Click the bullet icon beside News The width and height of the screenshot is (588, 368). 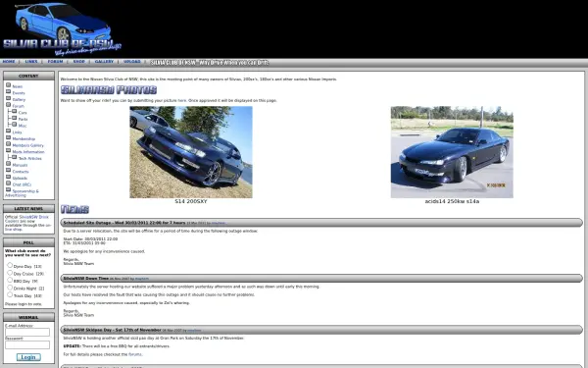click(8, 85)
